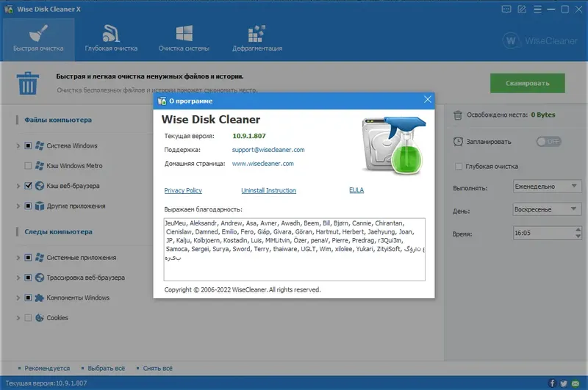Click the Снять всё link

click(x=157, y=368)
